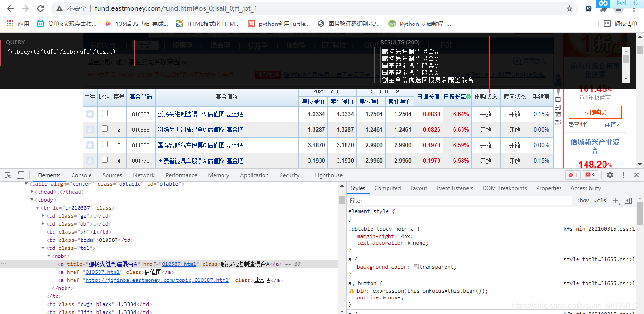Toggle the :hov element state

583,200
